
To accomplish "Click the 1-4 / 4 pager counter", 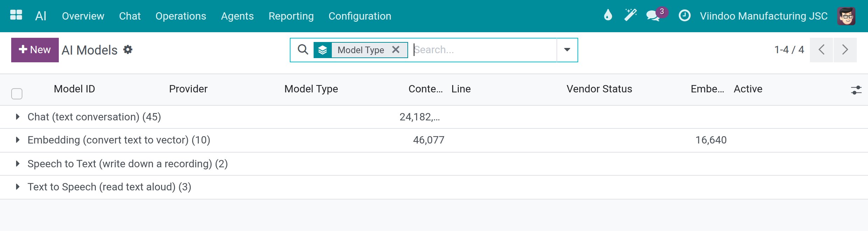I will [x=789, y=50].
